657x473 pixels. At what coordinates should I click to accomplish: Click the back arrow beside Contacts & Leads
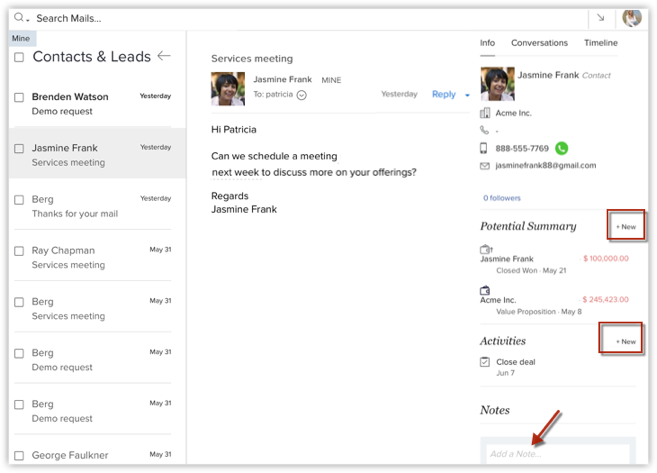coord(164,57)
